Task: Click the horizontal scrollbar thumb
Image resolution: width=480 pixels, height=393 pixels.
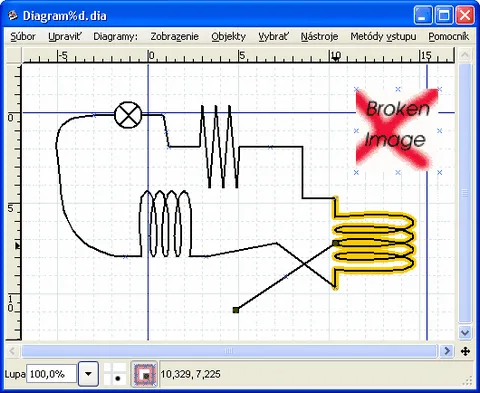Action: tap(229, 351)
